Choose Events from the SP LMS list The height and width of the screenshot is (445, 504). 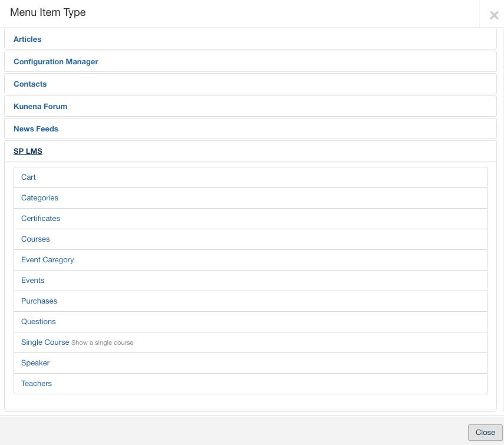[x=33, y=281]
